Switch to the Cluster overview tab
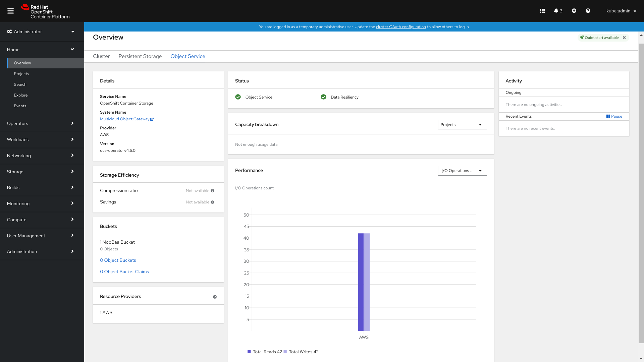This screenshot has width=644, height=362. [x=101, y=56]
